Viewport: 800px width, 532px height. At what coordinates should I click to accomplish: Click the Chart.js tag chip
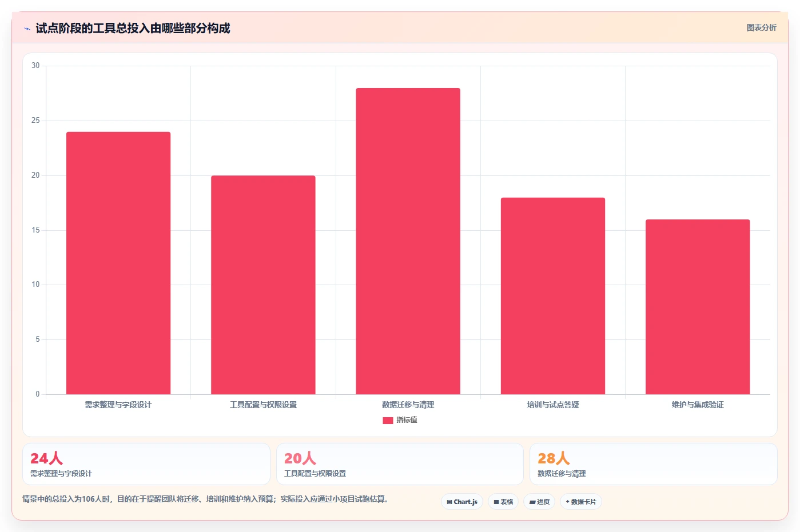462,502
